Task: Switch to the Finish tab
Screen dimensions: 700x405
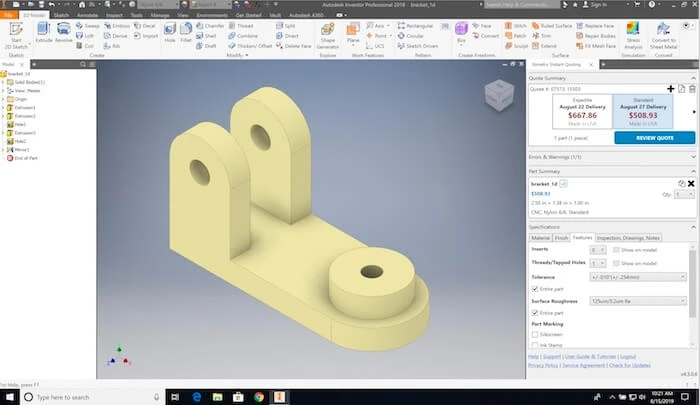Action: pos(561,238)
